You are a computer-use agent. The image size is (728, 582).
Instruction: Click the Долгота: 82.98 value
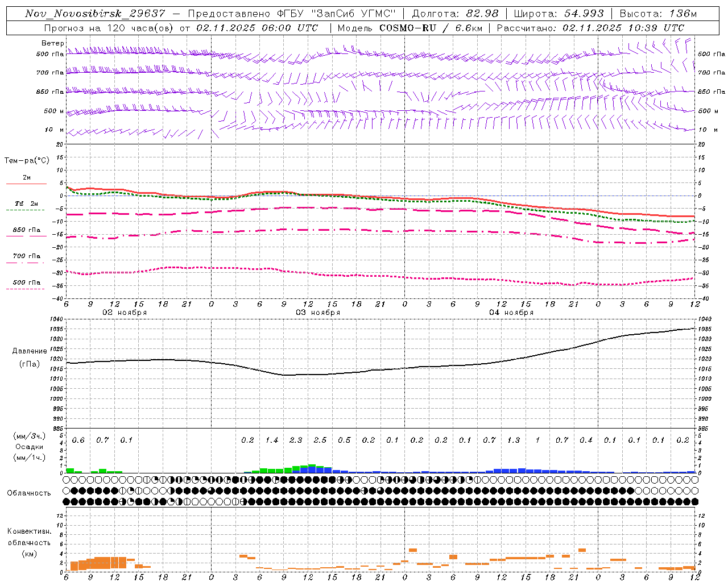tap(455, 14)
